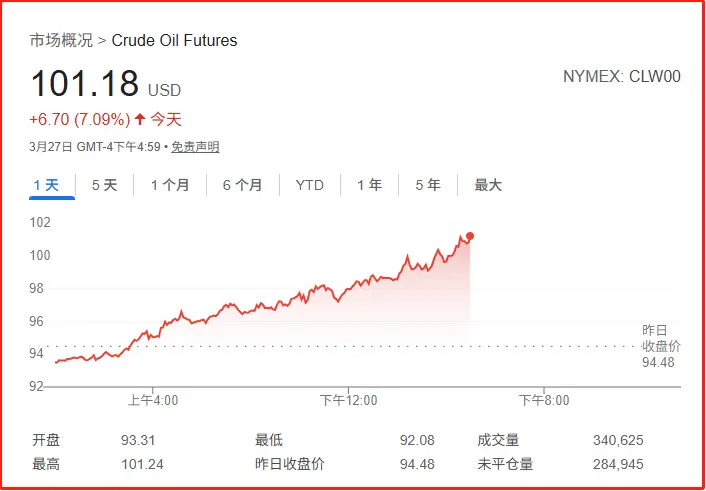Click the 101.18 USD price
706x491 pixels.
pyautogui.click(x=89, y=84)
